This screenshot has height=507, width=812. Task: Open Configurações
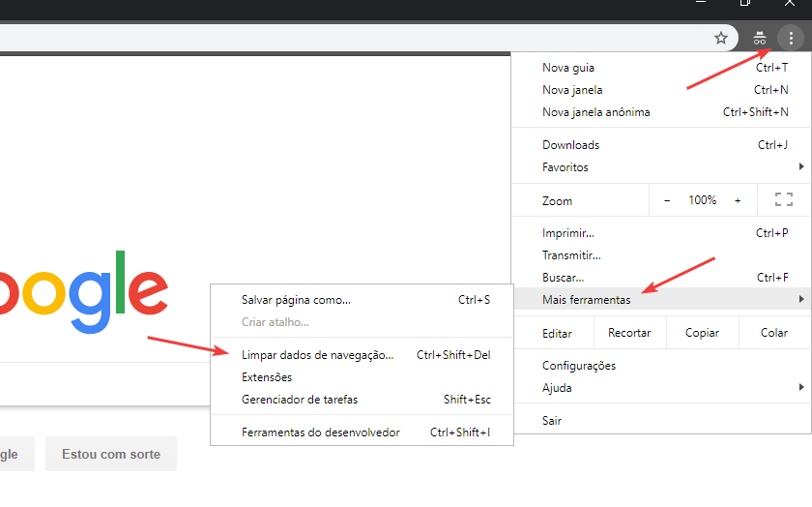661,366
